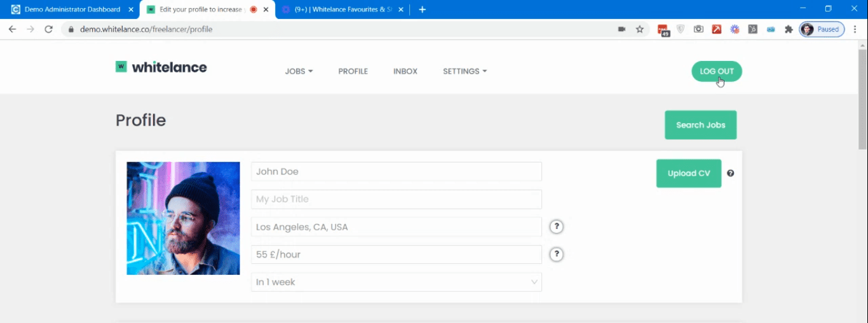The image size is (868, 323).
Task: Open the Chrome three-dot menu
Action: pos(855,29)
